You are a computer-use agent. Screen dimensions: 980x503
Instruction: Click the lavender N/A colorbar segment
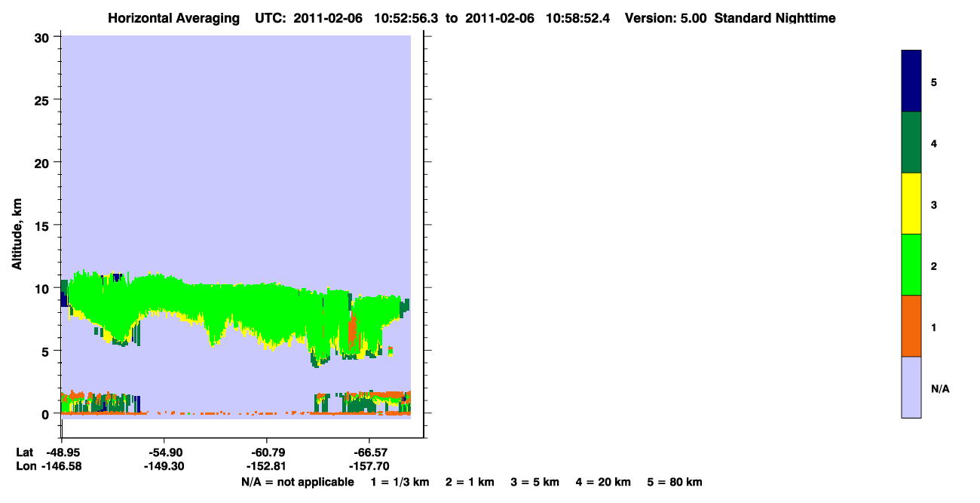coord(911,387)
